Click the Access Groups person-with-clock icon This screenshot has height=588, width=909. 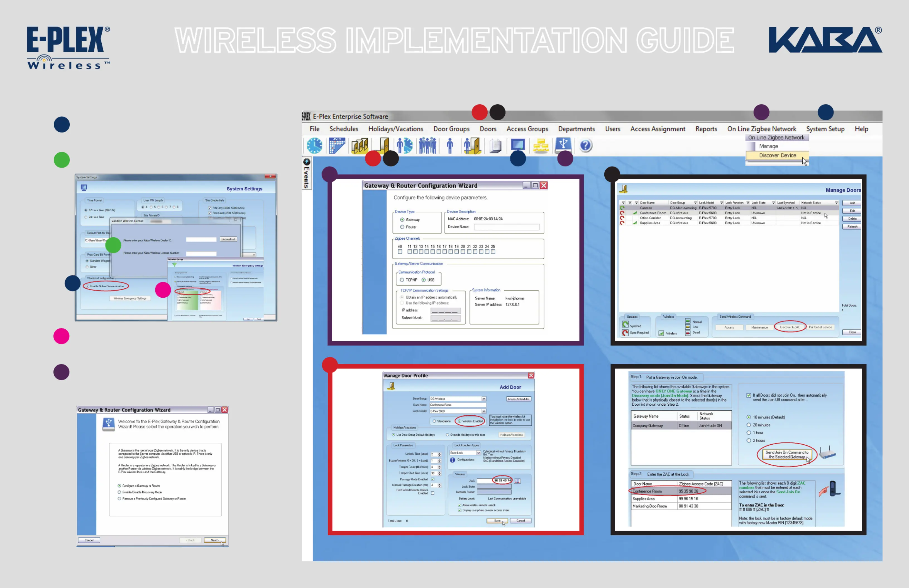coord(404,146)
